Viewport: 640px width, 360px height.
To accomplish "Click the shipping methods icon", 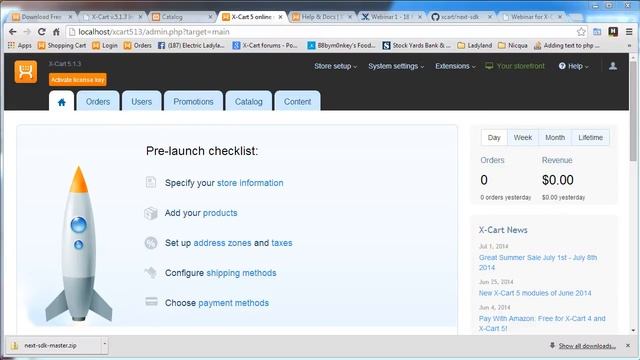I will [151, 272].
